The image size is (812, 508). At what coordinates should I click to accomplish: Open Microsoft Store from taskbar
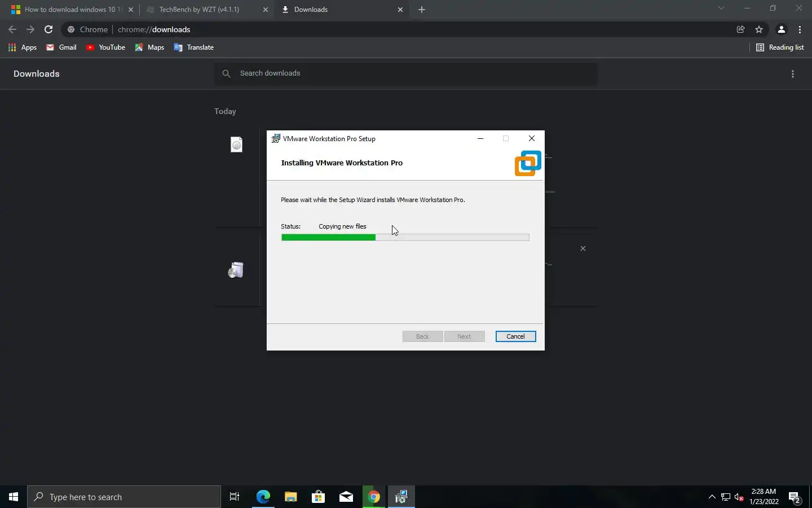(x=319, y=497)
